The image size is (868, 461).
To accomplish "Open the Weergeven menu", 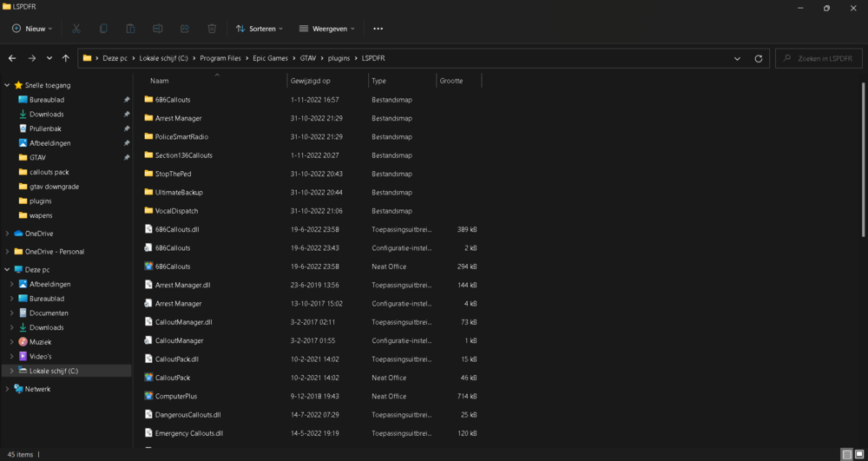I will coord(327,29).
